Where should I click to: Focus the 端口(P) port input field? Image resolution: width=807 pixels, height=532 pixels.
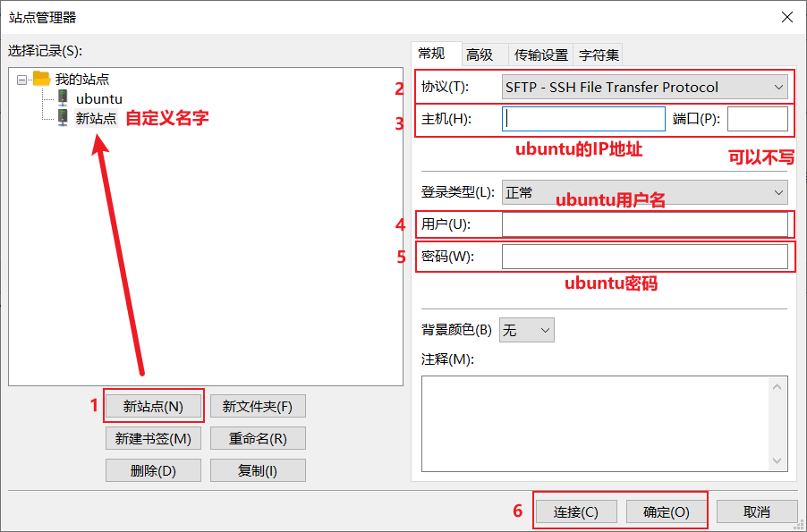pyautogui.click(x=758, y=119)
